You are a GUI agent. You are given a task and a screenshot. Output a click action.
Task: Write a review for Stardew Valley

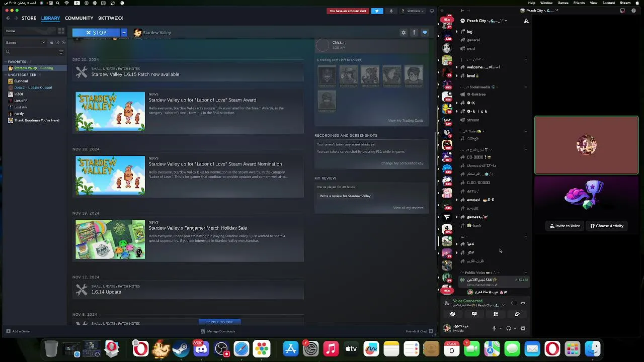(x=345, y=196)
